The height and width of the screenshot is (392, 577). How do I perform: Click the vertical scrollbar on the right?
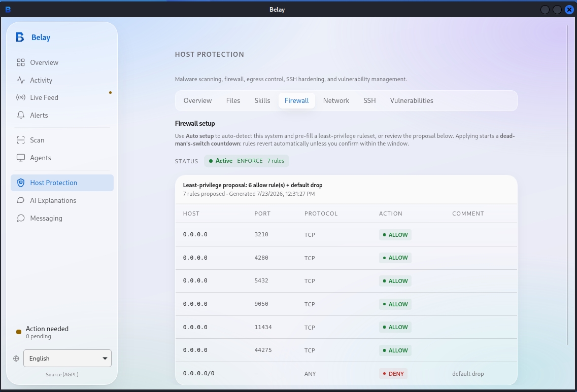click(x=568, y=186)
